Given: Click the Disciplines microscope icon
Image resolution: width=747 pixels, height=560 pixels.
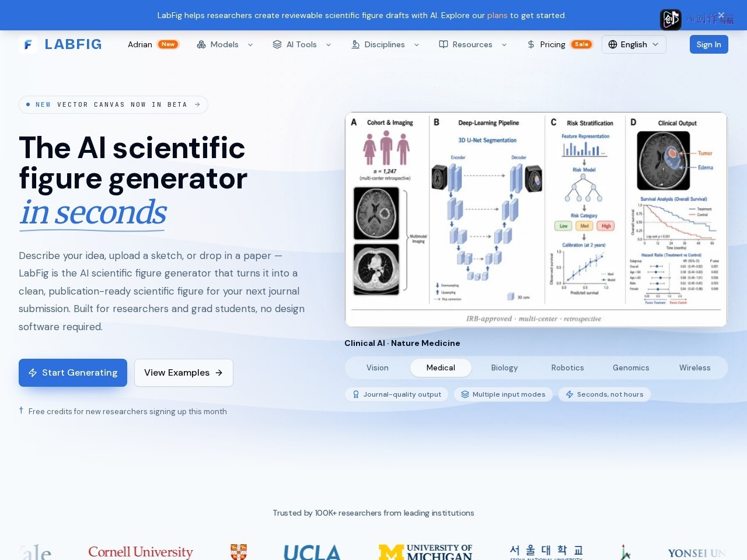Looking at the screenshot, I should point(355,44).
